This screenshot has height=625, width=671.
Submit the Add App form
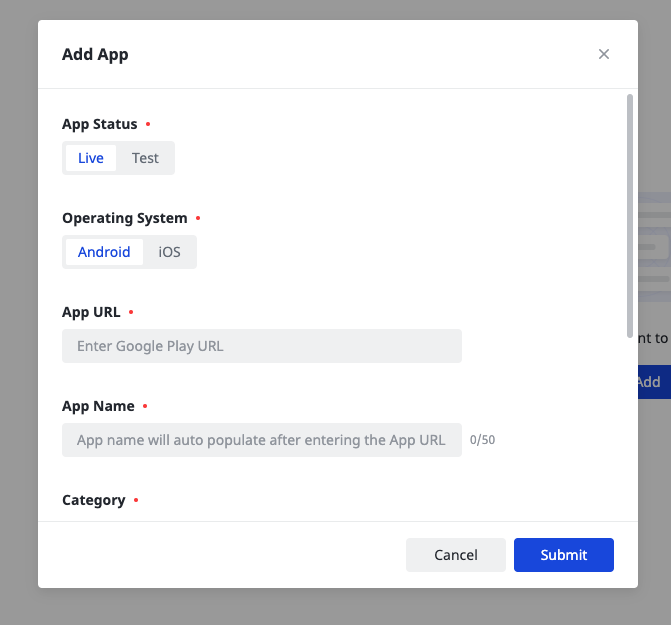[x=563, y=555]
